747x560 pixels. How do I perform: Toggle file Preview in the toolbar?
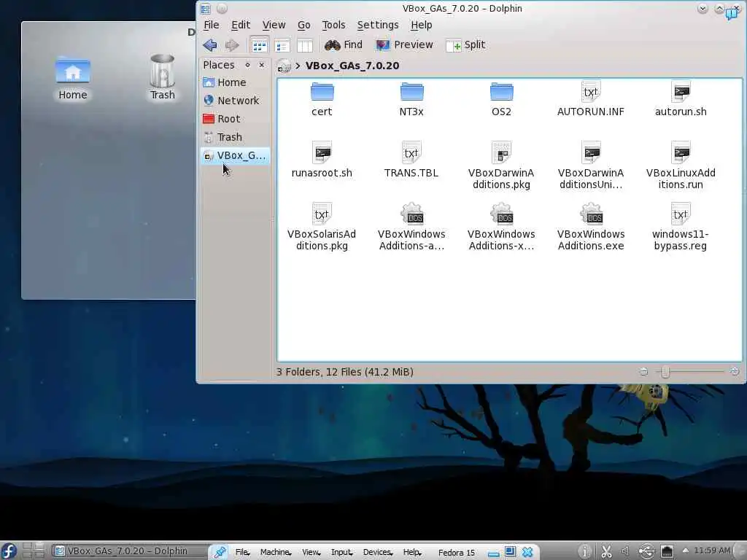click(404, 44)
